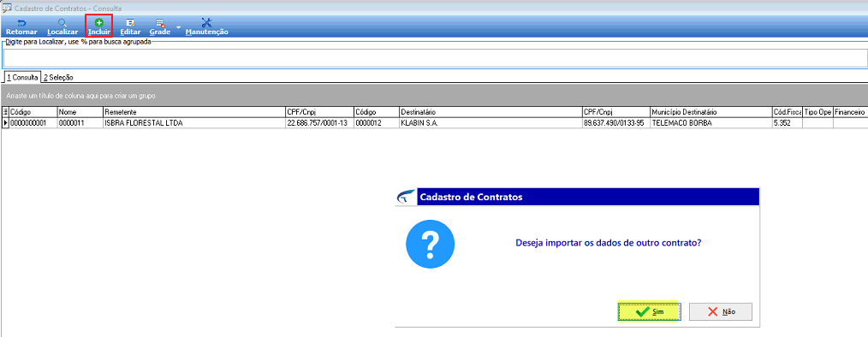Sort by Remetente column header
Image resolution: width=868 pixels, height=337 pixels.
pyautogui.click(x=193, y=112)
